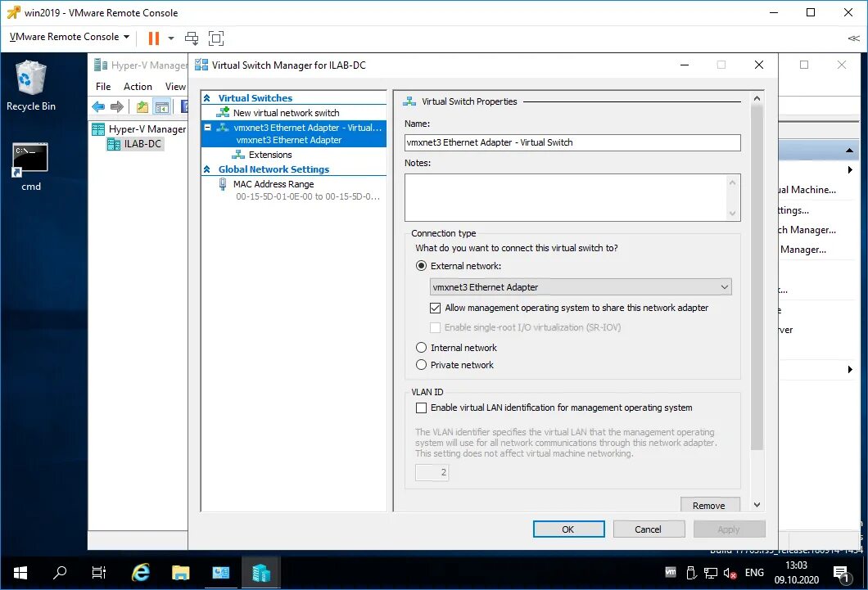Screen dimensions: 868x590
Task: Click the Cancel button
Action: tap(649, 529)
